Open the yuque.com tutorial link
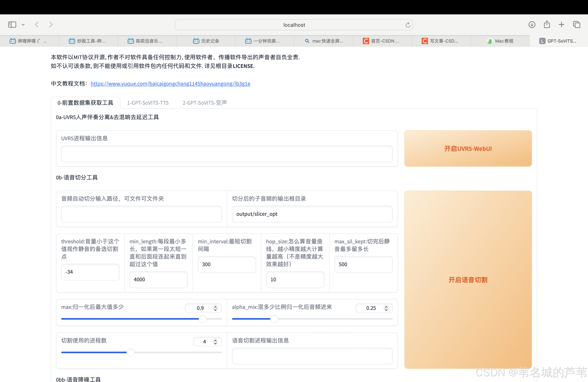This screenshot has width=588, height=382. 170,84
